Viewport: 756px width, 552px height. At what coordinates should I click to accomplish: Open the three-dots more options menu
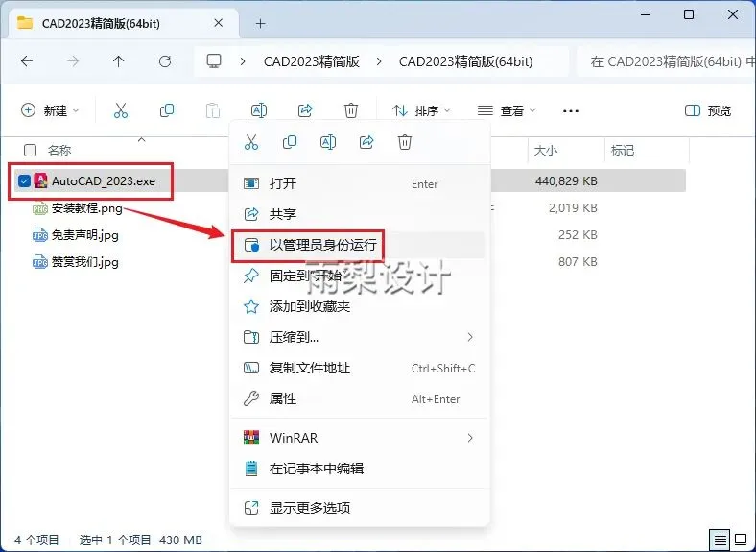[571, 111]
